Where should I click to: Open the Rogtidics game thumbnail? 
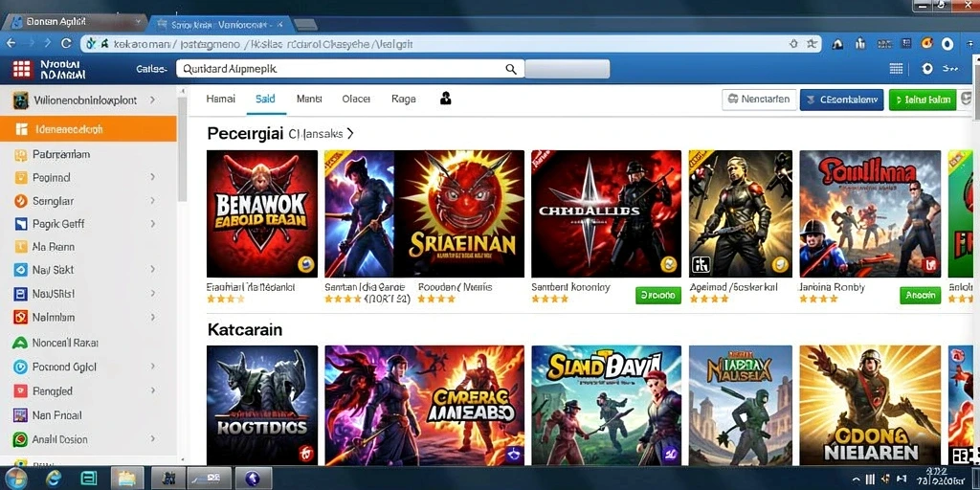[262, 405]
